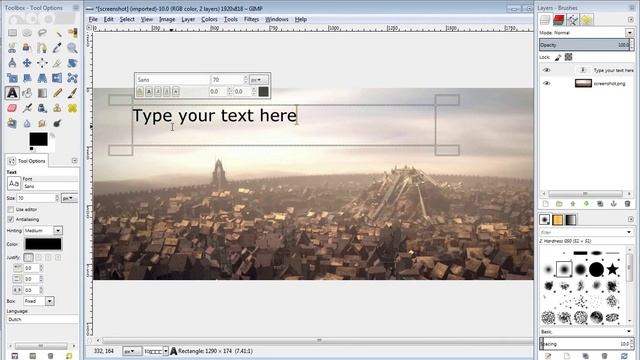Select the Clone stamp tool
The image size is (640, 360).
tap(57, 108)
